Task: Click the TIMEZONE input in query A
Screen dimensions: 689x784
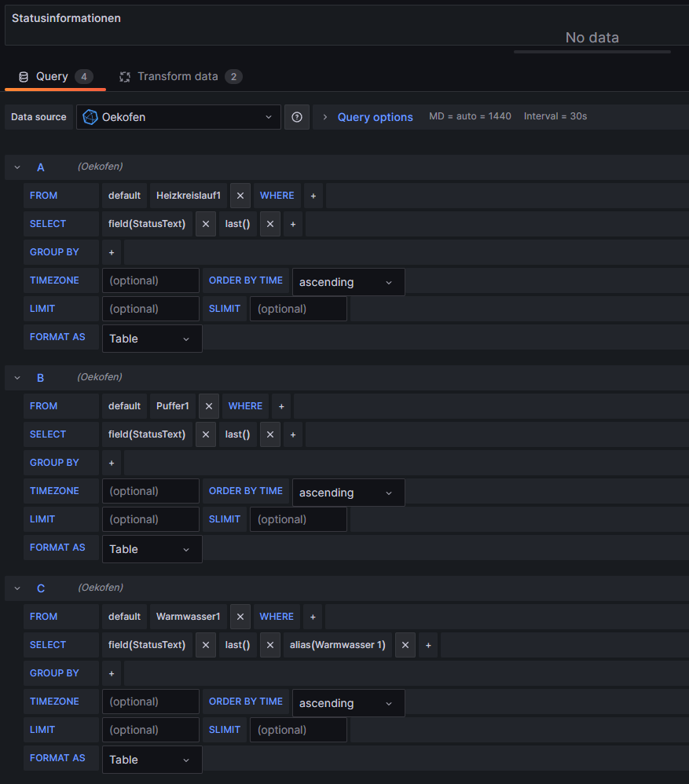Action: click(x=151, y=280)
